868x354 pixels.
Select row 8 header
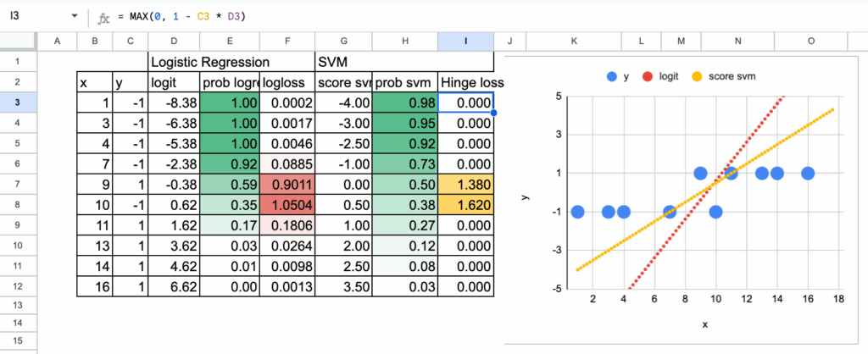pos(18,205)
